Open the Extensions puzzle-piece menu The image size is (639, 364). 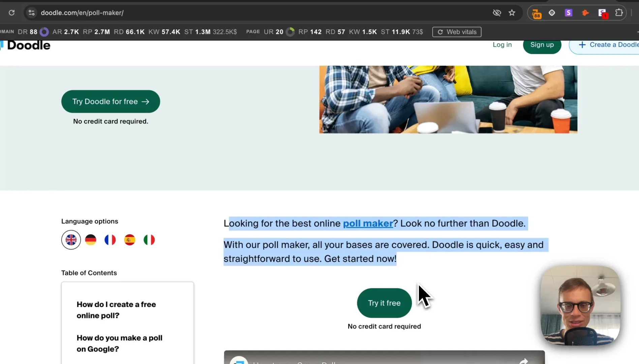pos(619,13)
